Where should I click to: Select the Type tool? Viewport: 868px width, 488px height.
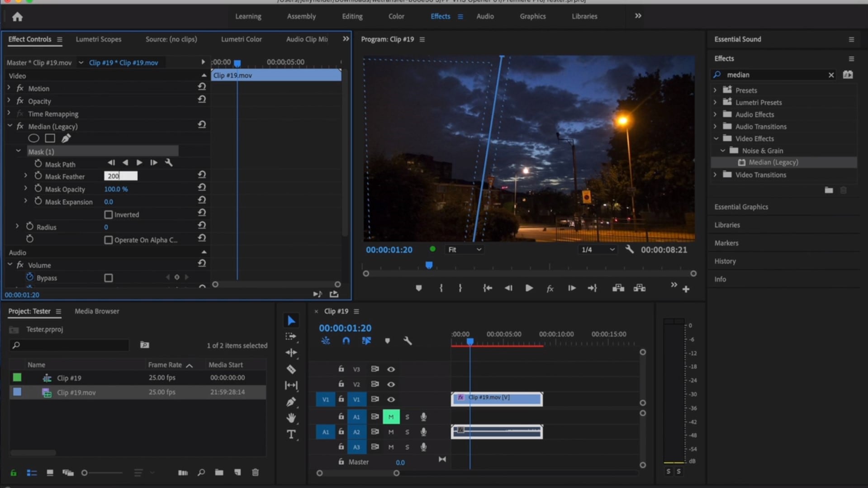point(291,435)
